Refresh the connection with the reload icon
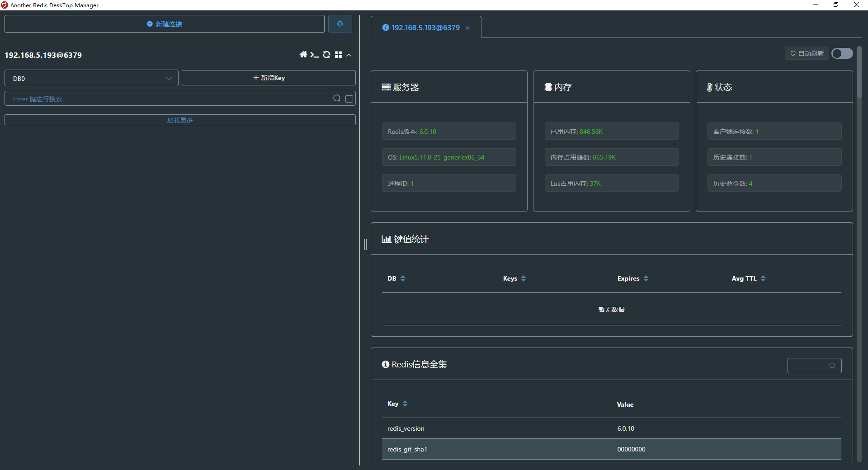868x470 pixels. pyautogui.click(x=326, y=55)
